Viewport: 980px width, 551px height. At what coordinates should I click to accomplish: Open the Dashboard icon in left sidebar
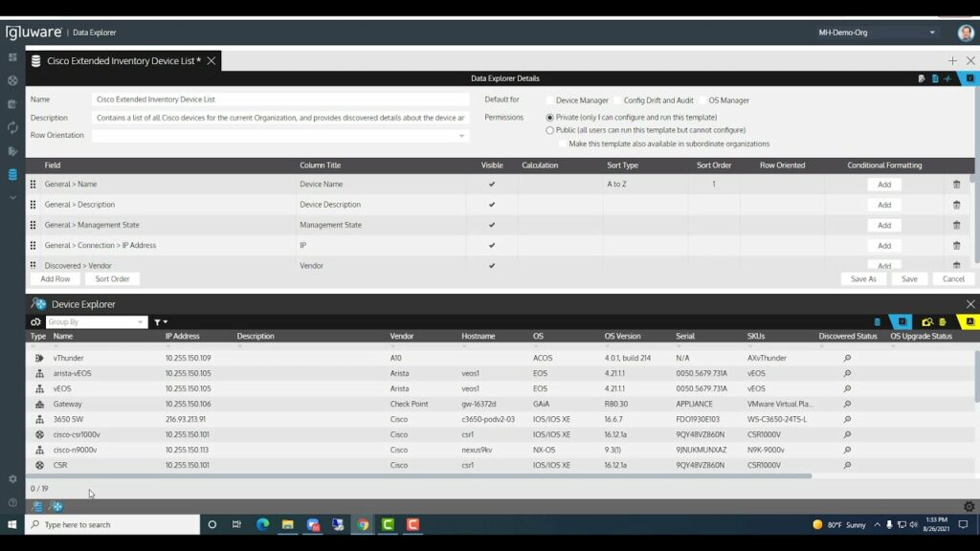point(11,58)
